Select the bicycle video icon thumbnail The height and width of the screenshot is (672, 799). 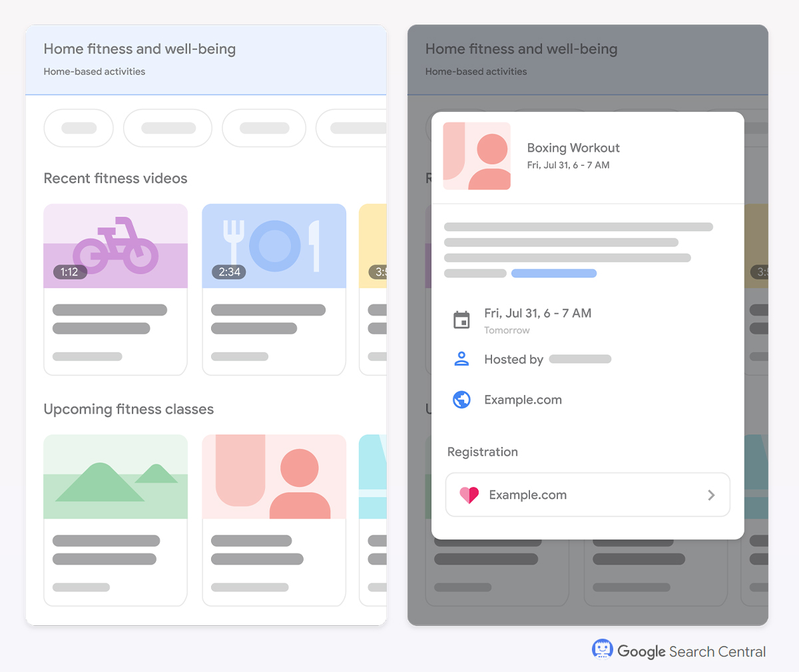pos(115,246)
